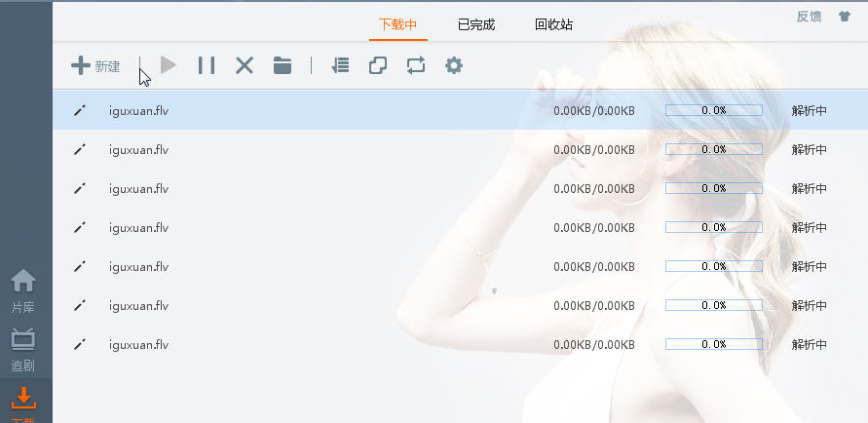Click the overlapping squares icon
This screenshot has height=423, width=868.
click(378, 65)
